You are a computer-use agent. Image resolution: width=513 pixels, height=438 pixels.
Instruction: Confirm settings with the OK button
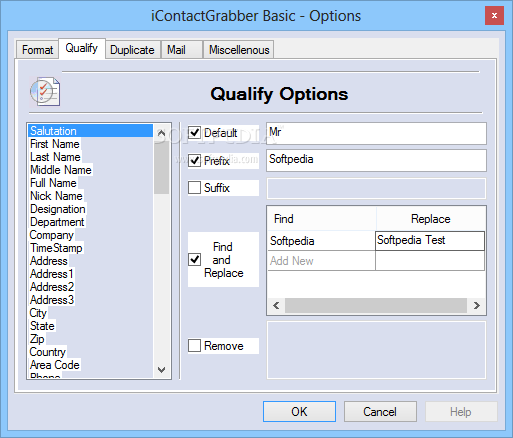coord(299,411)
